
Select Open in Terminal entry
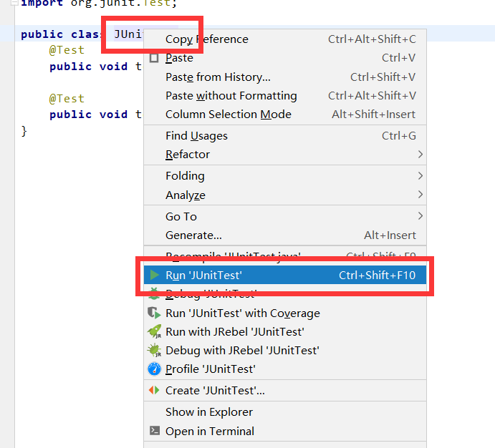tap(285, 431)
